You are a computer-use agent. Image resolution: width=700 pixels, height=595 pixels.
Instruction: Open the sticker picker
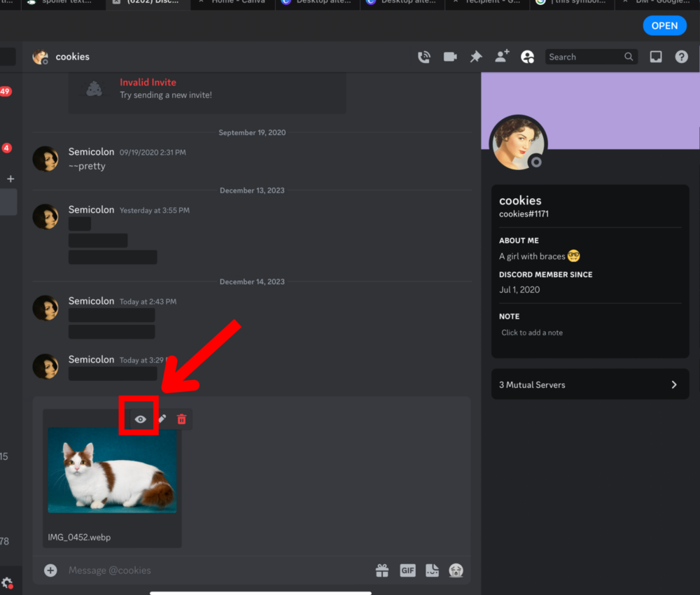[432, 570]
